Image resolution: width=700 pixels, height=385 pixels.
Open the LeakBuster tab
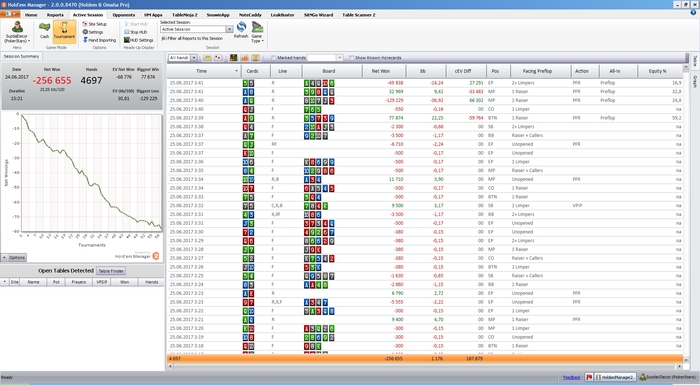282,15
